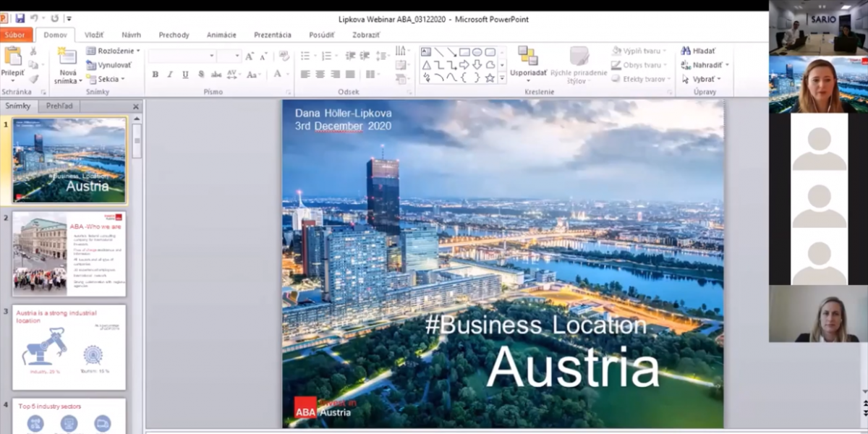Click the Clear Formatting icon
Screen dimensions: 868x434
(284, 56)
